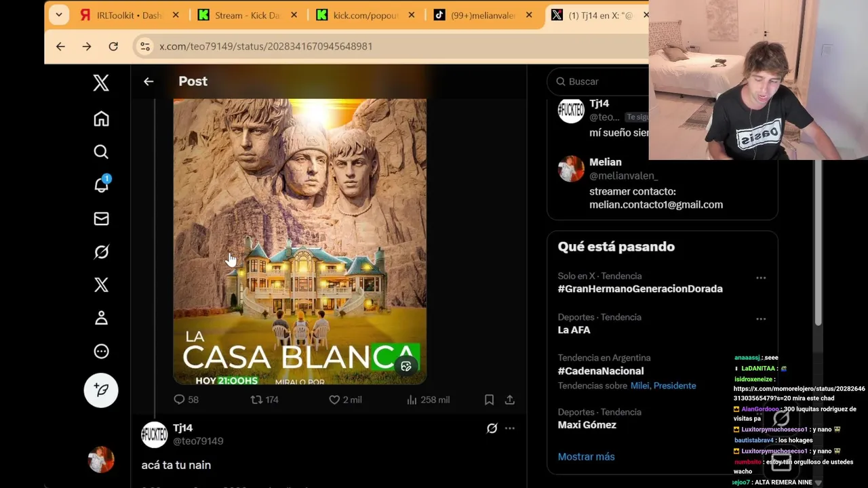This screenshot has width=868, height=488.
Task: Click Mostrar más link
Action: pyautogui.click(x=586, y=457)
